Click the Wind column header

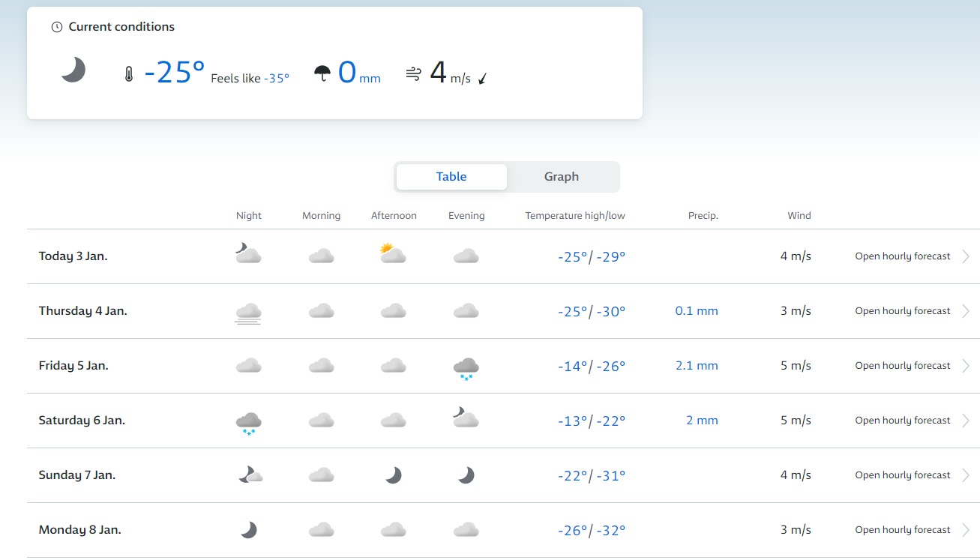(x=799, y=216)
